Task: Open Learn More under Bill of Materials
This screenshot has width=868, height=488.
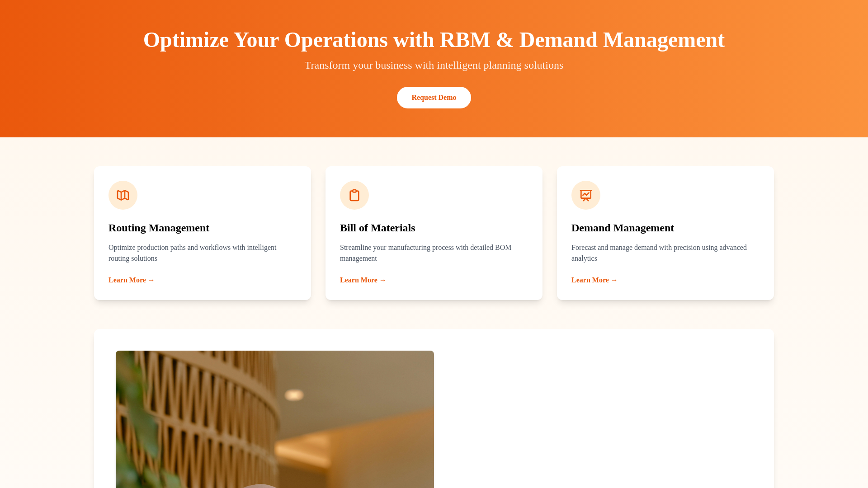Action: (x=363, y=280)
